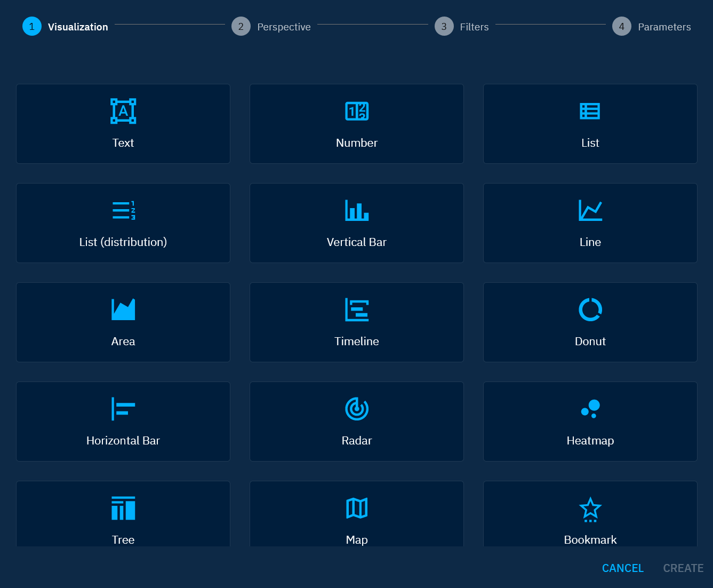Viewport: 713px width, 588px height.
Task: Pick the List visualization icon
Action: [590, 111]
